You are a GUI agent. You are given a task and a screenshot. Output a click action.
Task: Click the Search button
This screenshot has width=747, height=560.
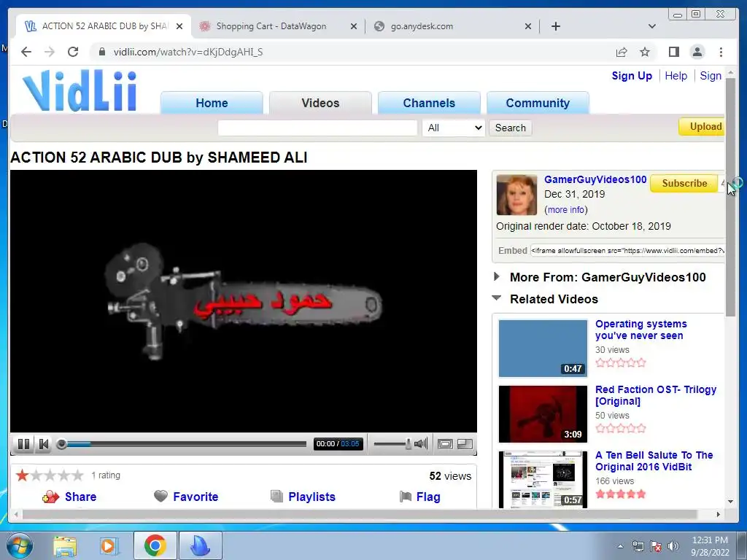(510, 128)
